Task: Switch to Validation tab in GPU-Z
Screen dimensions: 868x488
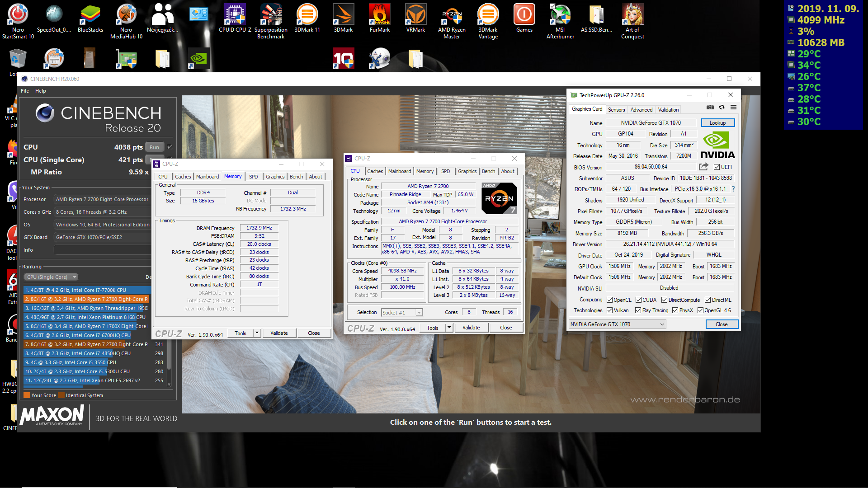Action: click(x=668, y=110)
